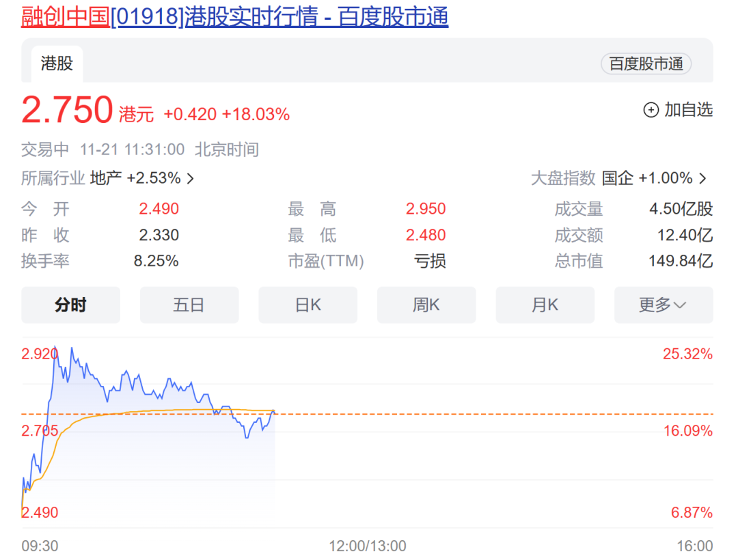Click the 总市值 value 149.84亿
738x560 pixels.
[681, 261]
